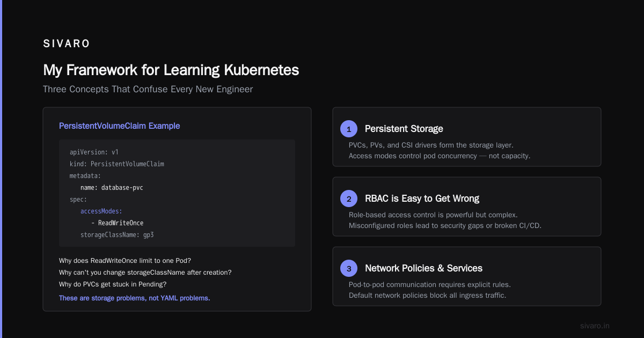Viewport: 644px width, 338px height.
Task: Click the kind: PersistentVolumeClaim code line
Action: (x=117, y=164)
